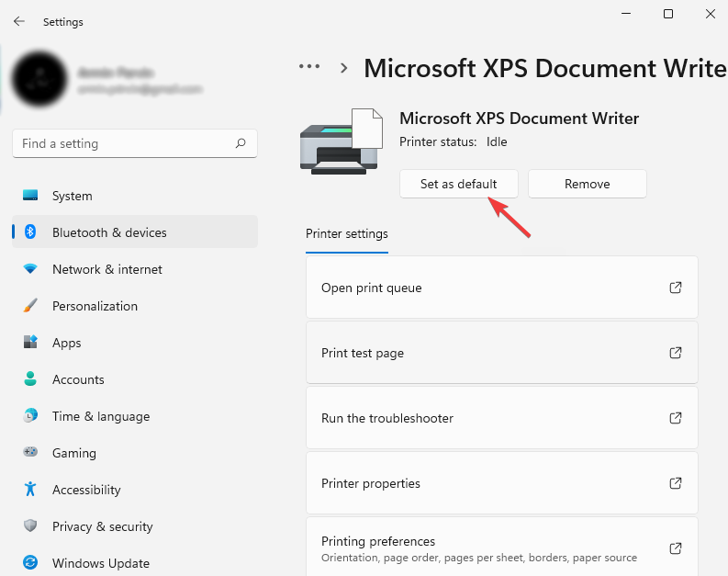The height and width of the screenshot is (576, 728).
Task: Close the Settings window
Action: click(710, 14)
